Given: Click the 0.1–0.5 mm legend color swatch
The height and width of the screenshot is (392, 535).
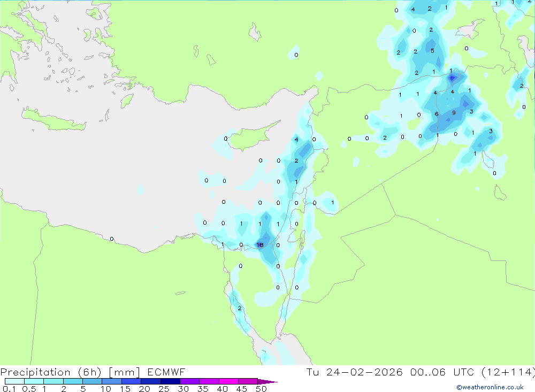Looking at the screenshot, I should (14, 381).
